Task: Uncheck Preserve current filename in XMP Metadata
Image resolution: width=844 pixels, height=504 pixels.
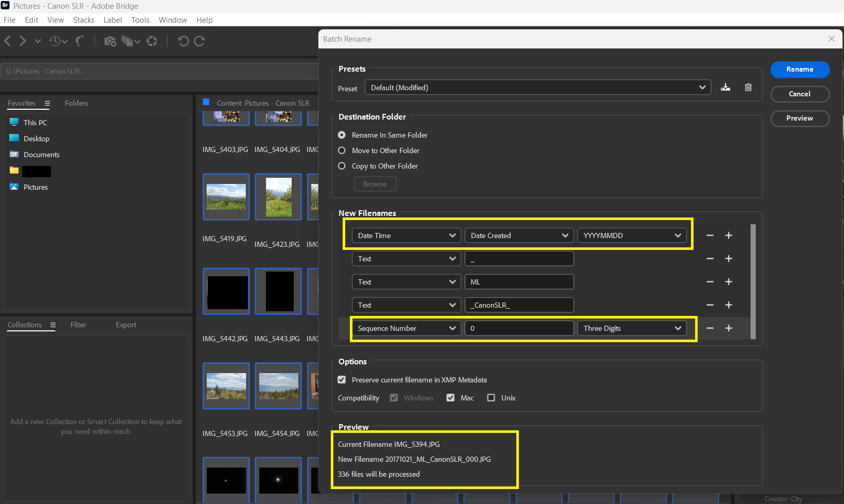Action: pos(342,379)
